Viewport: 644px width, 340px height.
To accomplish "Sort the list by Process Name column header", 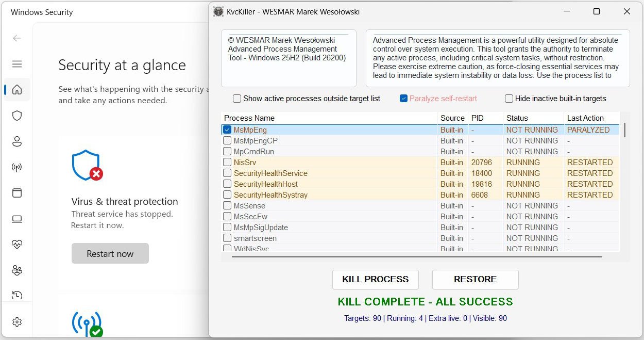I will click(x=329, y=118).
